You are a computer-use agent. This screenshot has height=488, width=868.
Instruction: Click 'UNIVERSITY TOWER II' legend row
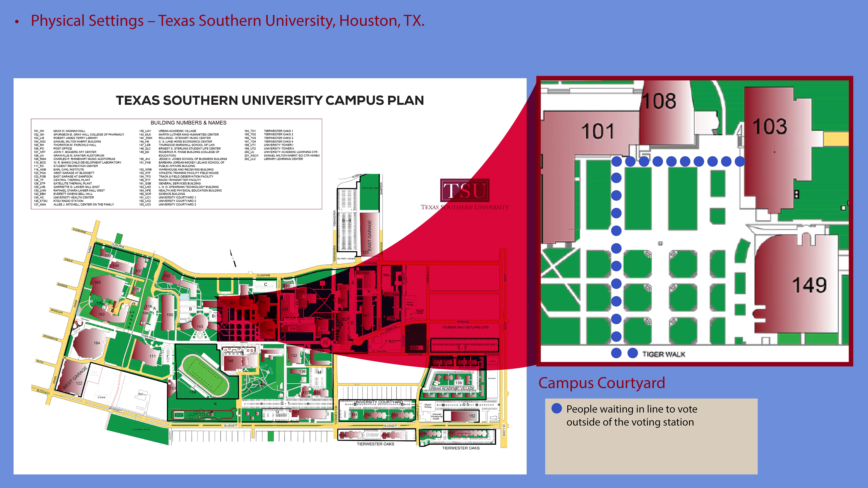(x=269, y=148)
